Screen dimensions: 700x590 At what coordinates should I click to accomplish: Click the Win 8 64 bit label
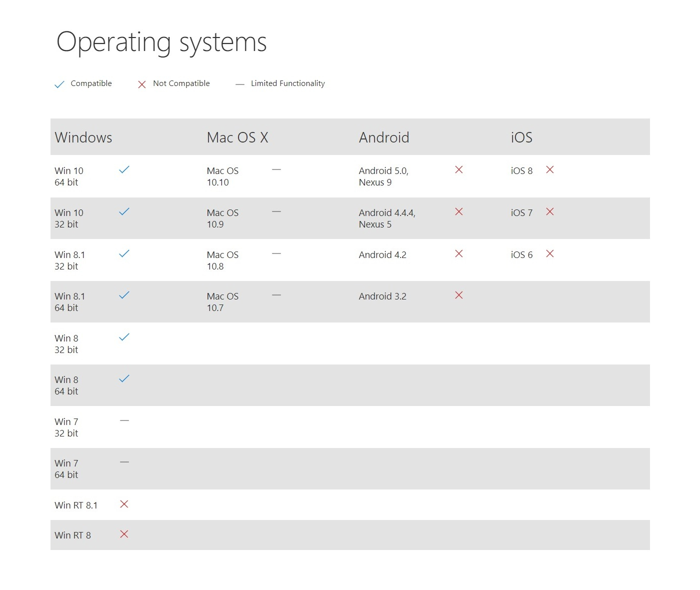(x=66, y=385)
